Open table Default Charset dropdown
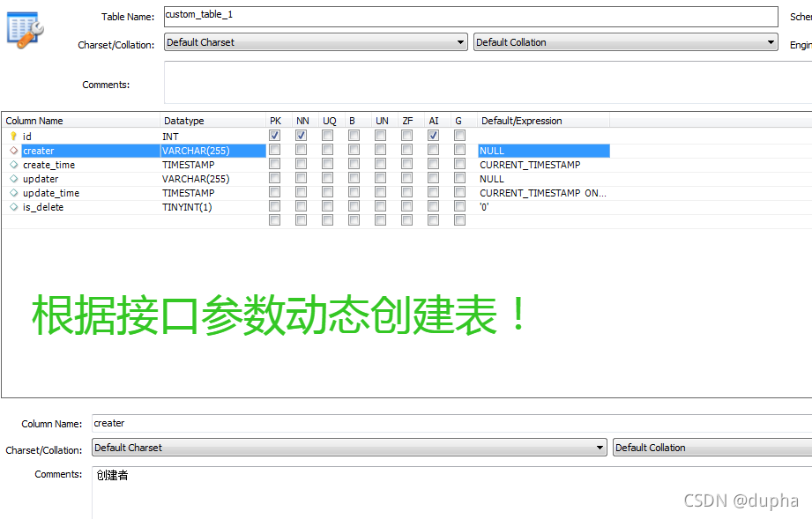 click(x=316, y=42)
